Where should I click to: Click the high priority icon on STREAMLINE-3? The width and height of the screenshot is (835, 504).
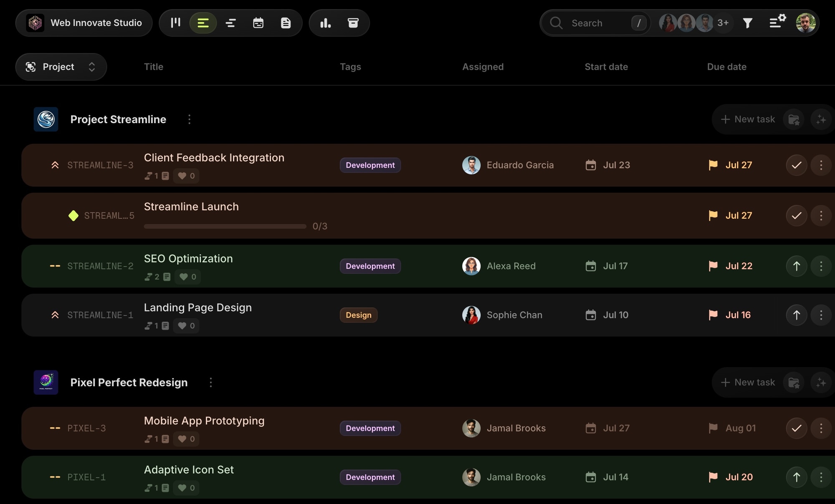coord(55,165)
